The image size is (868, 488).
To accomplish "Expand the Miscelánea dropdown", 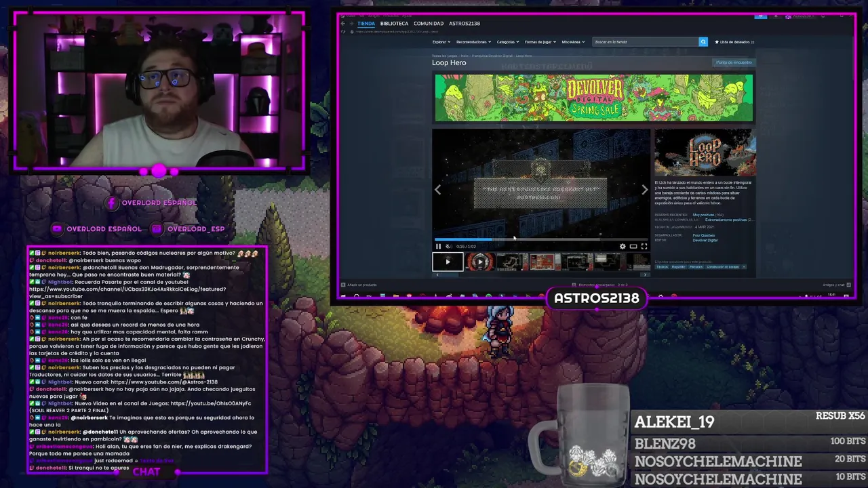I will tap(573, 42).
